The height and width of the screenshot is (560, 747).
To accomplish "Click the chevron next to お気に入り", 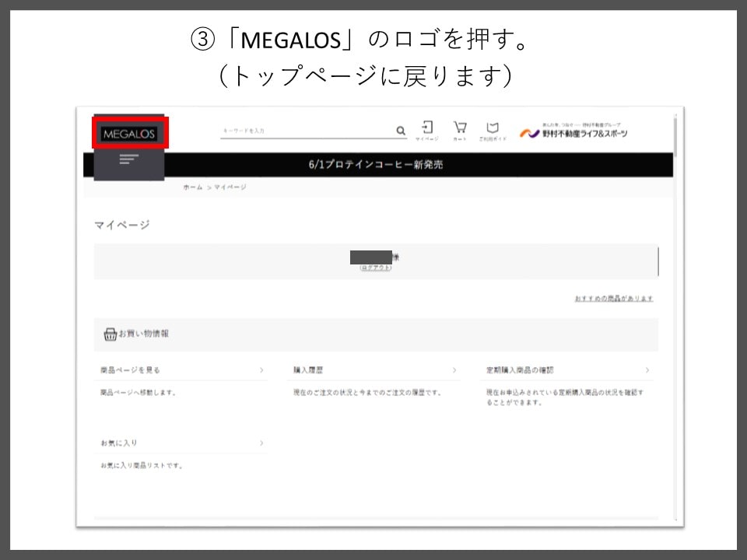I will (261, 443).
